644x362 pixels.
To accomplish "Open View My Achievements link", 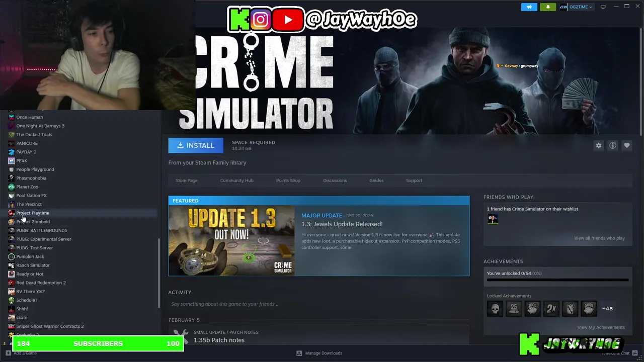I will pos(601,327).
